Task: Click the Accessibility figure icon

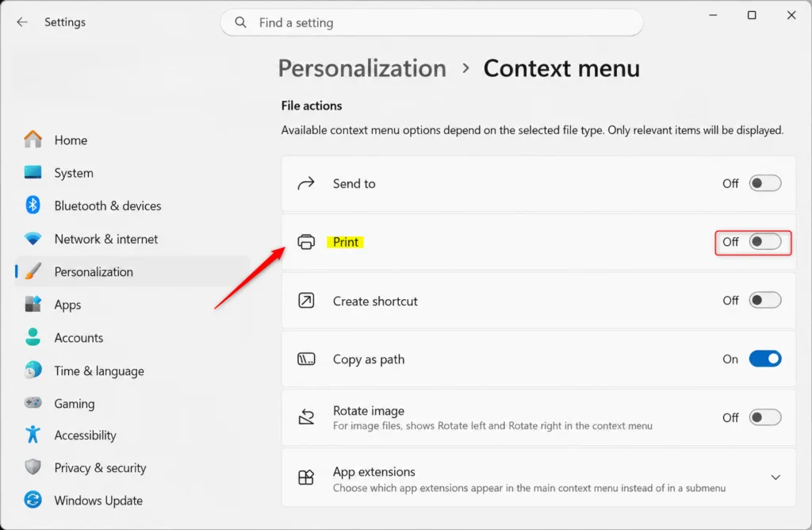Action: coord(33,435)
